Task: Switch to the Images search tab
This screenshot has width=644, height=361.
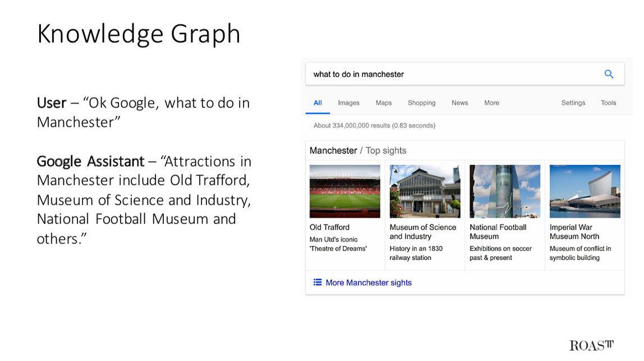Action: (348, 103)
